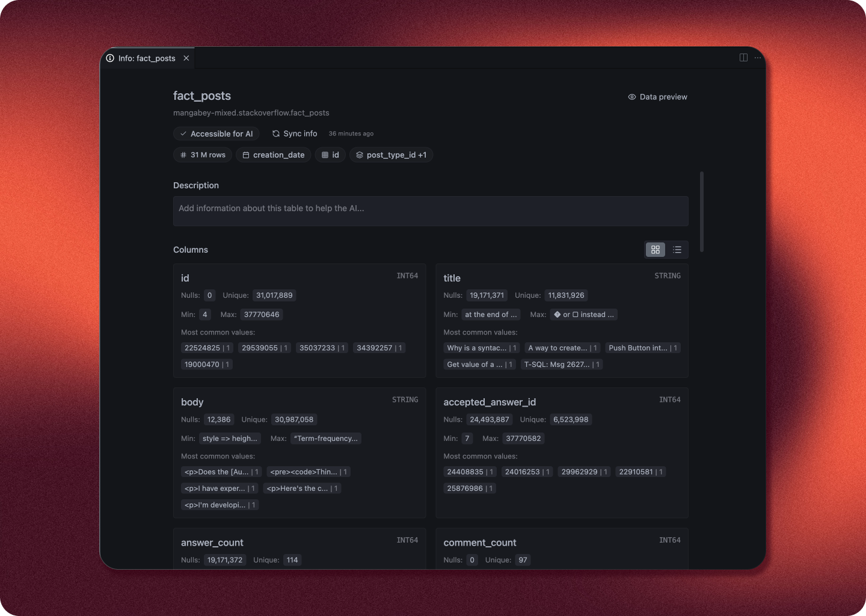Click the comment_count column name
This screenshot has height=616, width=866.
pos(480,543)
